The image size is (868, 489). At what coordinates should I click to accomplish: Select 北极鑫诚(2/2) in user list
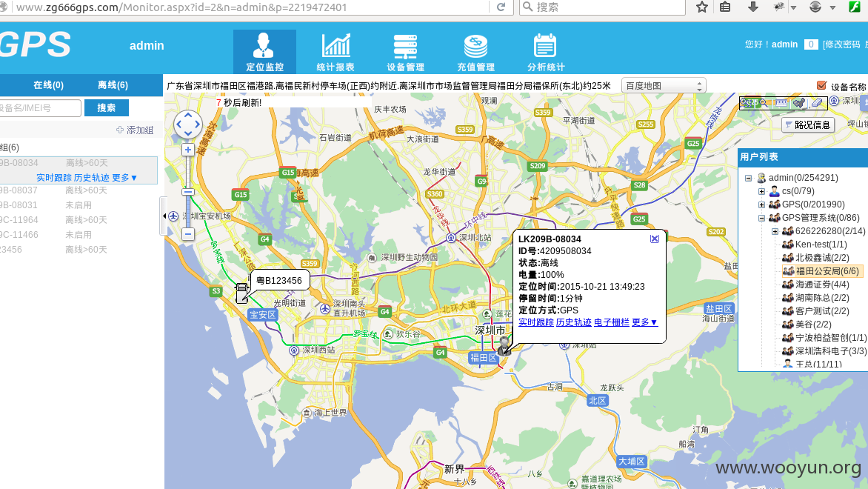pyautogui.click(x=822, y=258)
